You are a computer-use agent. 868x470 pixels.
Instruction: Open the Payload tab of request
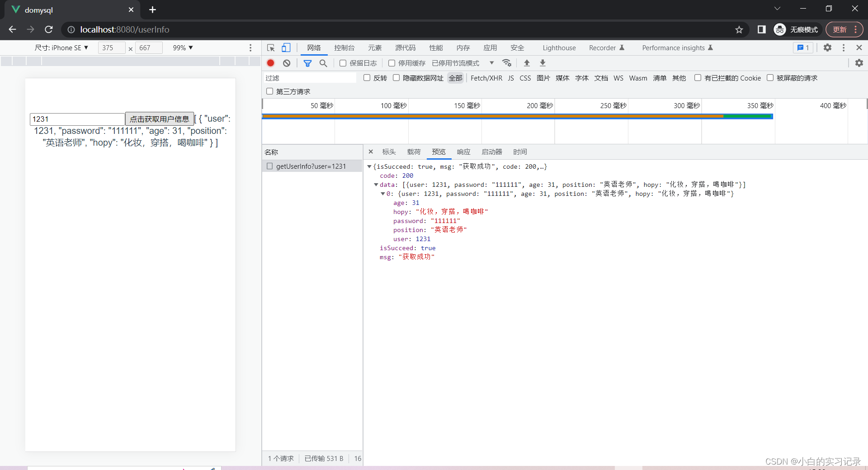pyautogui.click(x=414, y=152)
